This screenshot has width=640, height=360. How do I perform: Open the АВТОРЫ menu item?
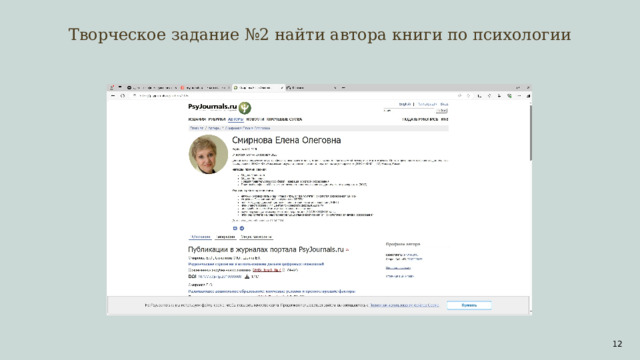(236, 119)
